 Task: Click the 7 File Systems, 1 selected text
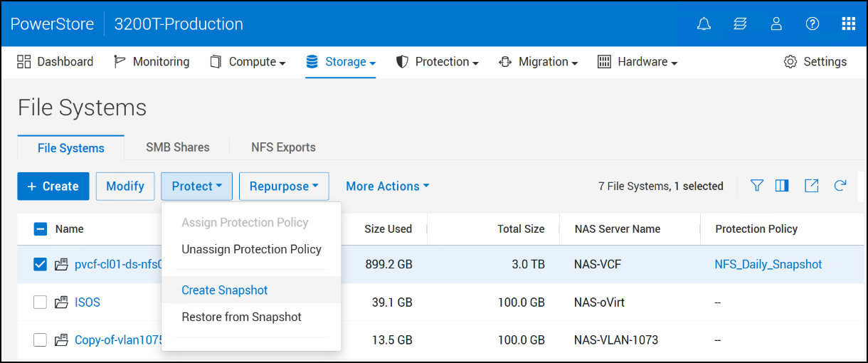pos(661,186)
